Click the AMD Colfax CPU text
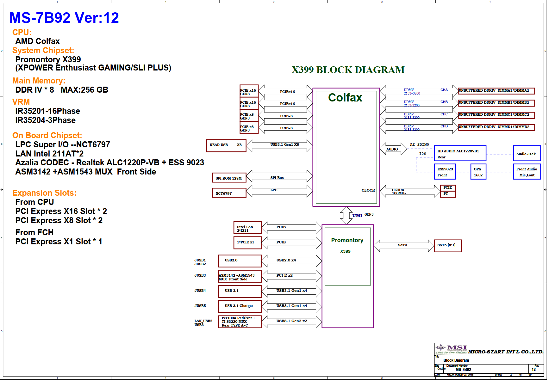The height and width of the screenshot is (392, 555). point(37,41)
